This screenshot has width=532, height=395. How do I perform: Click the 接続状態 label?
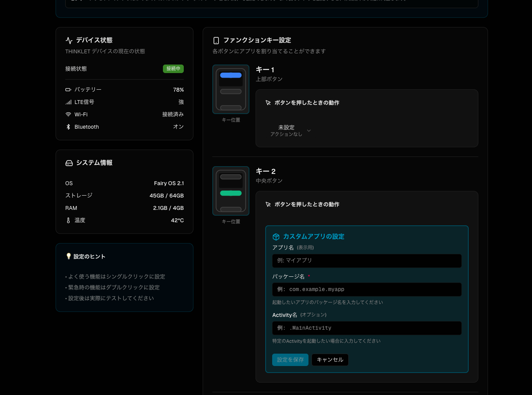(76, 69)
